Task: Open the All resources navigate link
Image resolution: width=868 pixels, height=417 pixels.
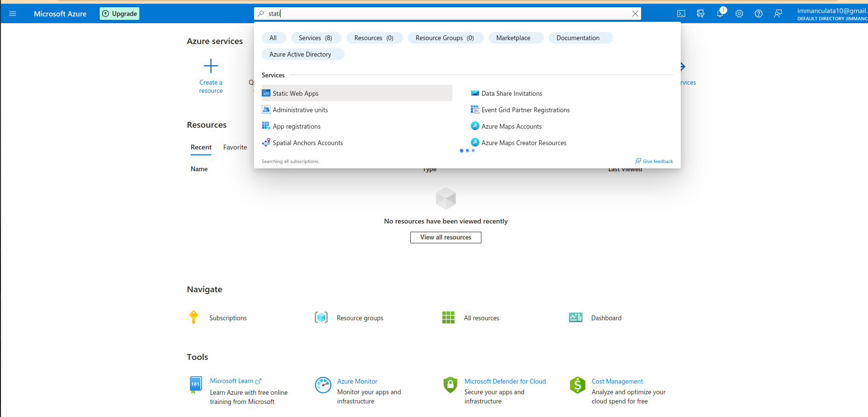Action: [481, 318]
